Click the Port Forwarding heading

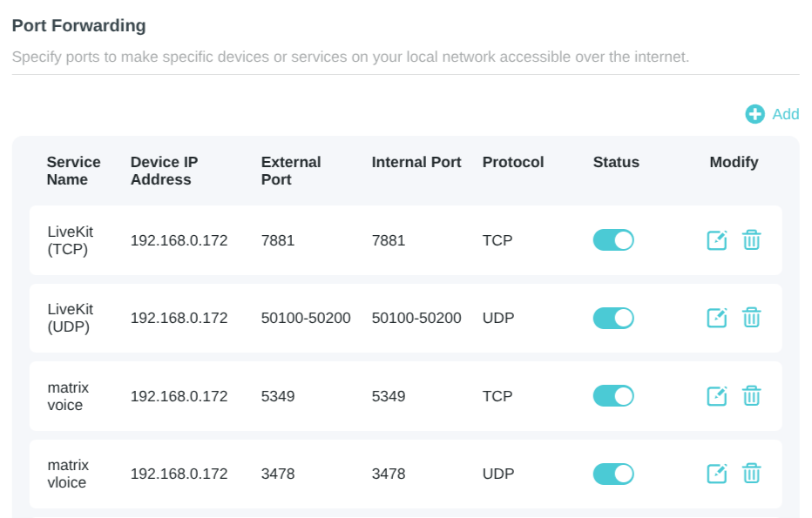coord(78,25)
